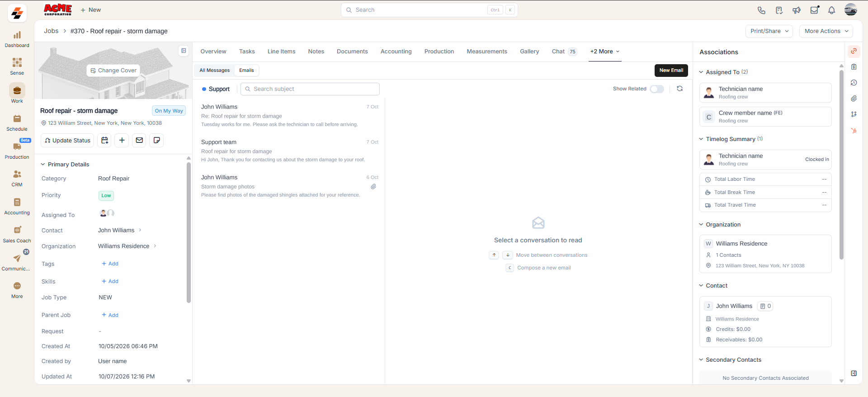Click the Change Cover button
868x397 pixels.
113,71
